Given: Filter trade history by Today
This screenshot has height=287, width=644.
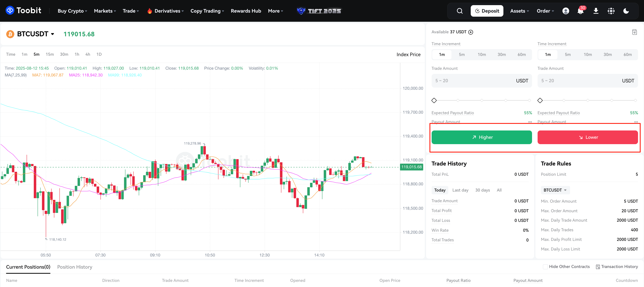Looking at the screenshot, I should point(440,190).
